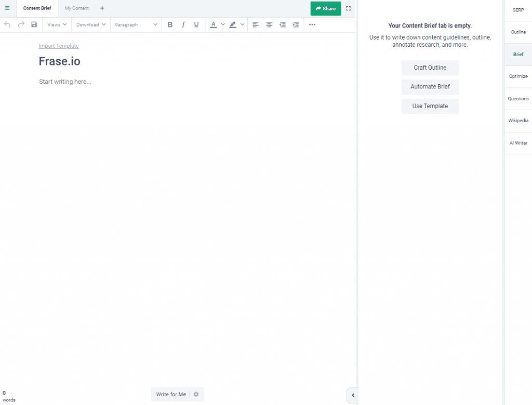The height and width of the screenshot is (405, 532).
Task: Open the Optimize sidebar tab
Action: (x=518, y=76)
